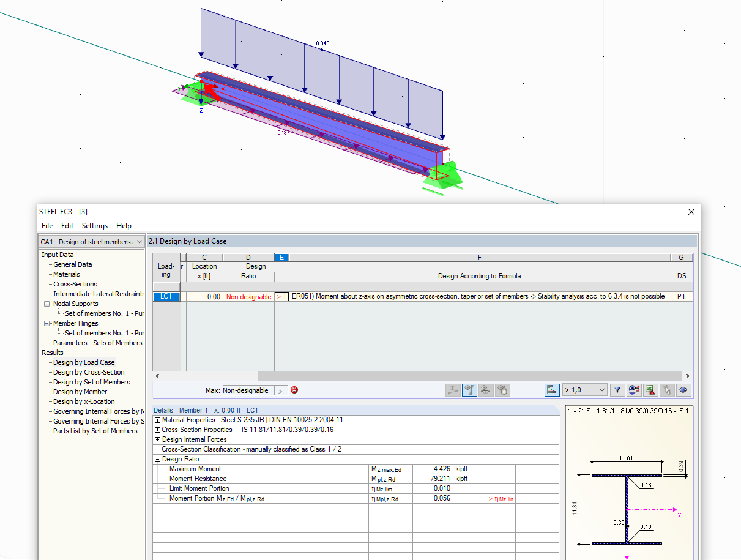Select Governing Internal Forces by M… item
This screenshot has height=560, width=741.
pos(99,411)
